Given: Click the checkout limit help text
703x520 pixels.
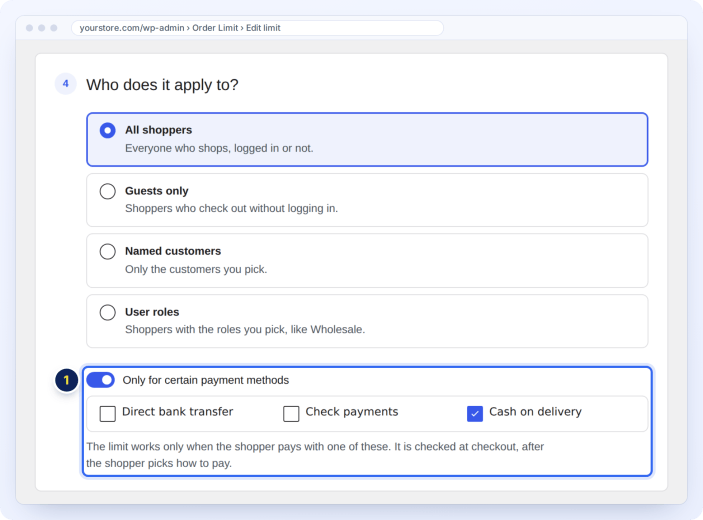Looking at the screenshot, I should tap(315, 455).
